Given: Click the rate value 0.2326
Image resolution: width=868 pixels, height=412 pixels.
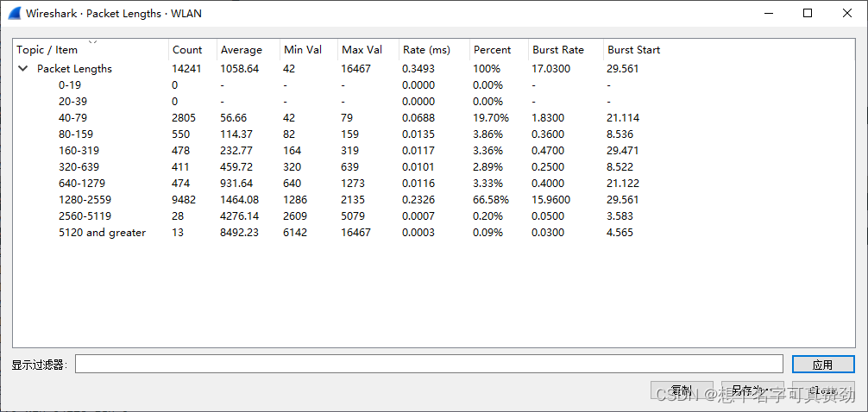Looking at the screenshot, I should [418, 200].
